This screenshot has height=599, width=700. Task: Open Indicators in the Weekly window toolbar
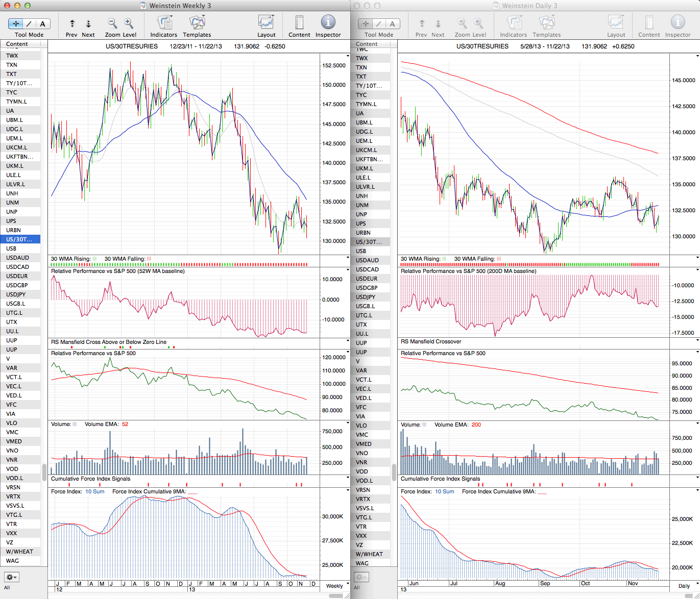click(x=164, y=23)
